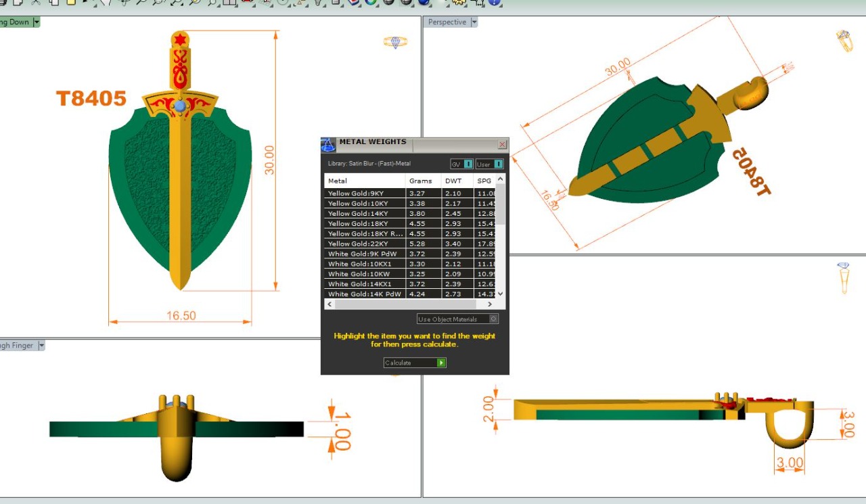Expand the Perspective viewport dropdown arrow

pos(474,22)
